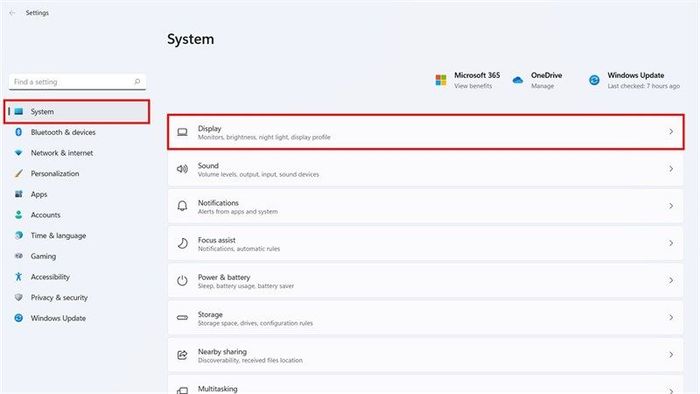
Task: Click Manage under OneDrive
Action: 542,86
